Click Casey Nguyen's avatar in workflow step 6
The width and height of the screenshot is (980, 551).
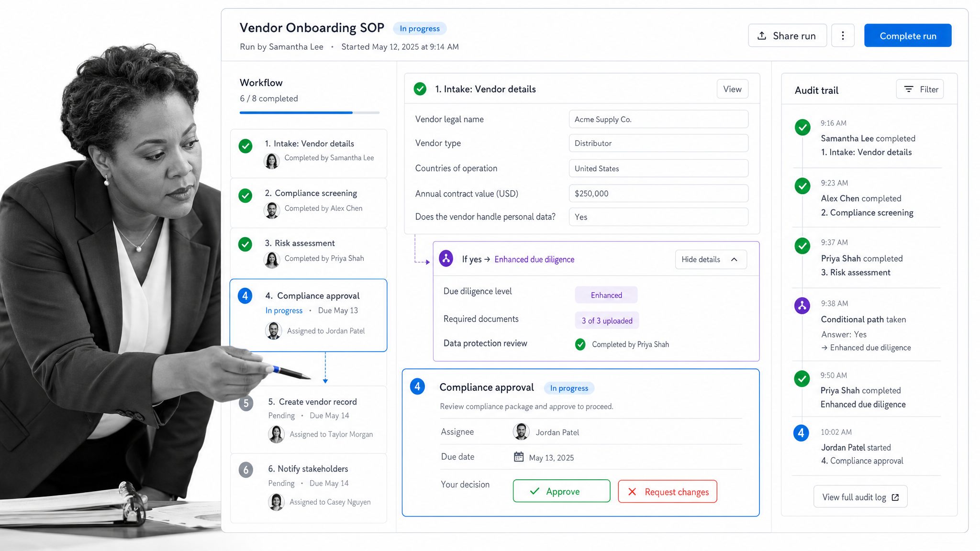pyautogui.click(x=276, y=502)
